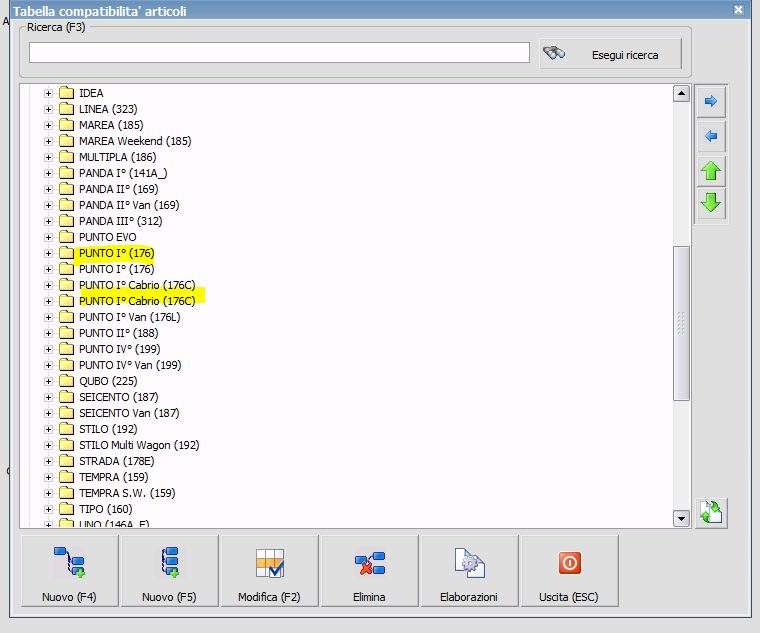
Task: Expand PANDA II° Van (169) node
Action: [48, 205]
